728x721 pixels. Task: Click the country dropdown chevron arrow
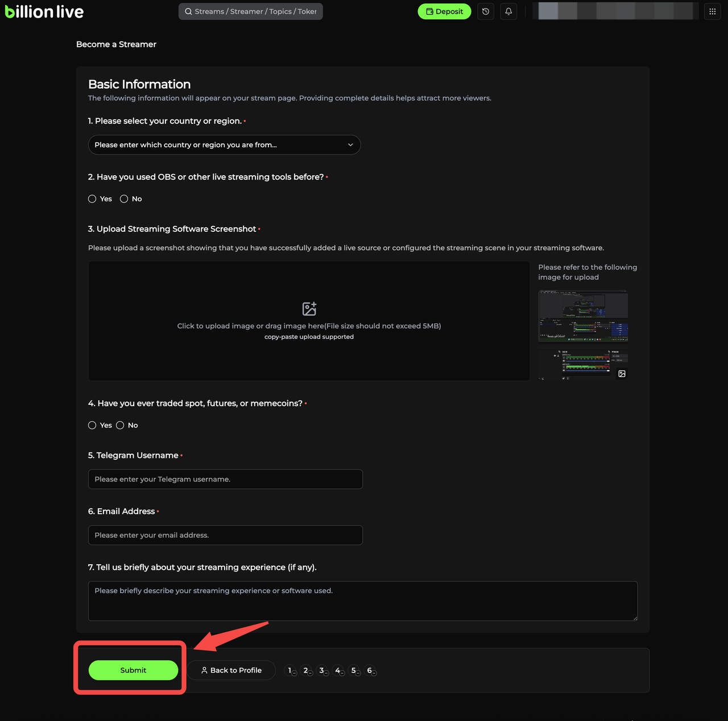(x=350, y=145)
